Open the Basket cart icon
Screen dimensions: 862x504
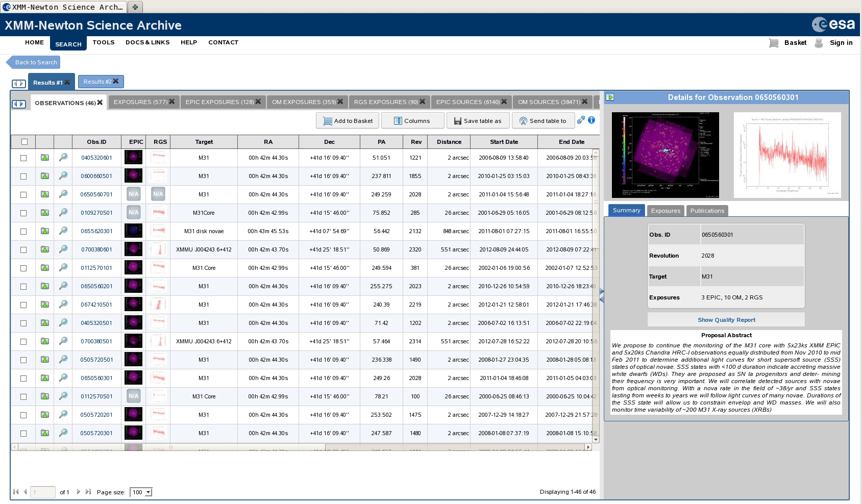tap(774, 43)
